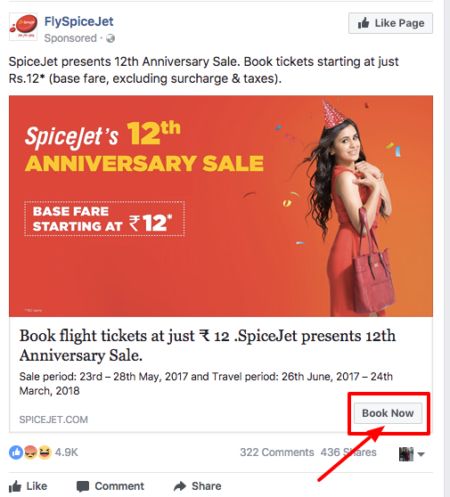The width and height of the screenshot is (450, 497).
Task: Open the Sponsored label link
Action: tap(70, 38)
